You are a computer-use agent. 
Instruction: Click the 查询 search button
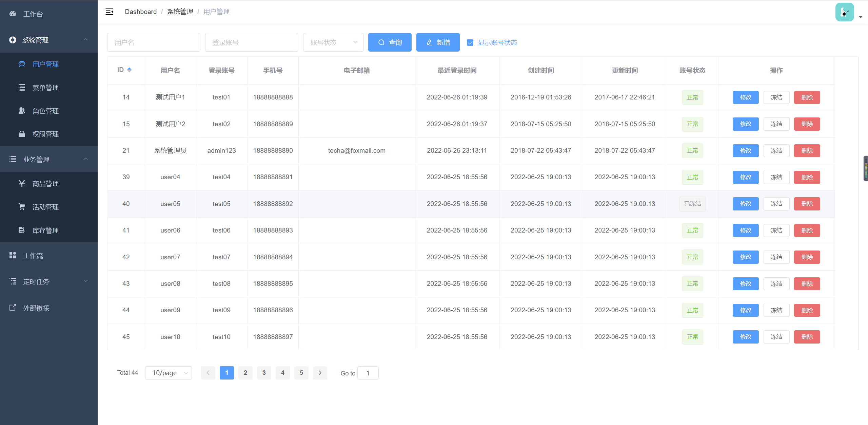point(390,42)
